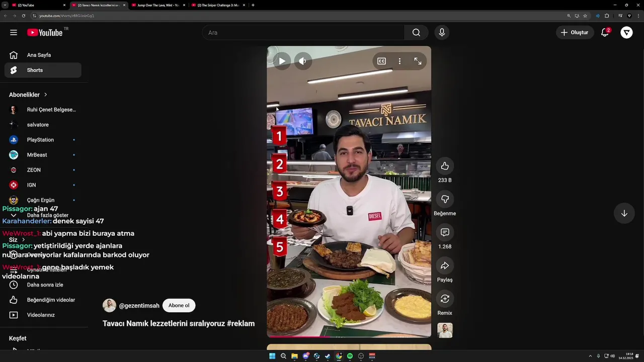
Task: Go to Ana Sayfa in sidebar
Action: point(43,55)
